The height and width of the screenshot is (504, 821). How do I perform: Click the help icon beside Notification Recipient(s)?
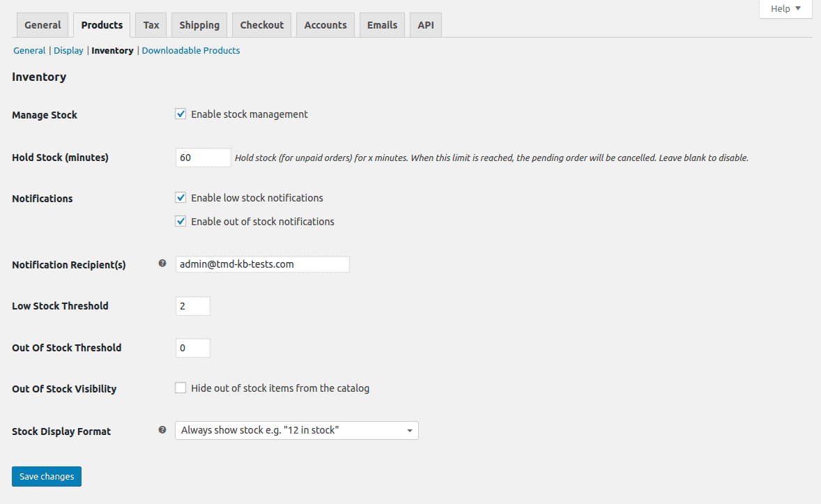162,263
